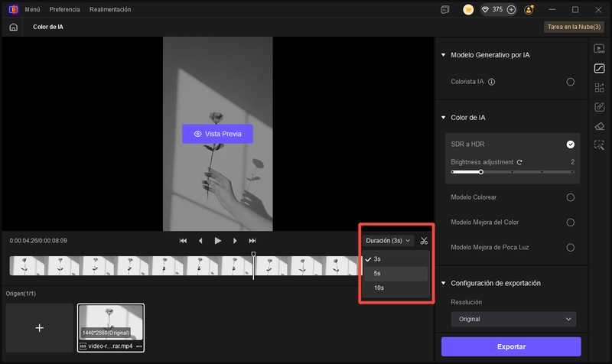
Task: Toggle the SDR a HDR option
Action: pyautogui.click(x=570, y=145)
